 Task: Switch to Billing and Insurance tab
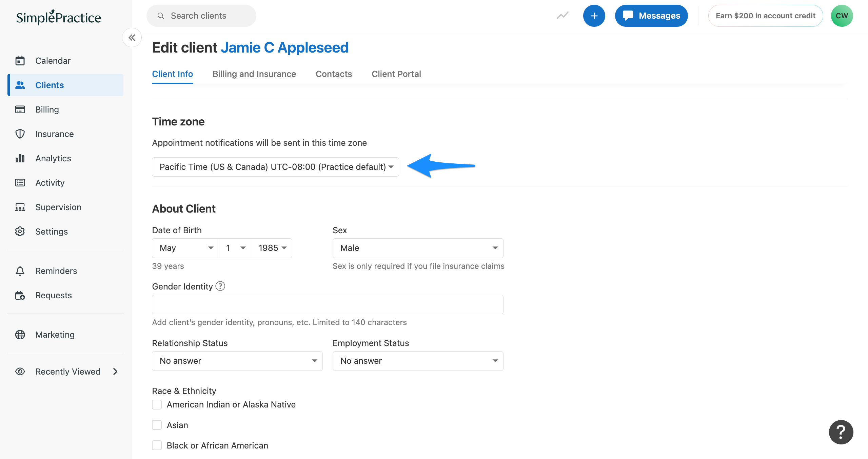(254, 74)
